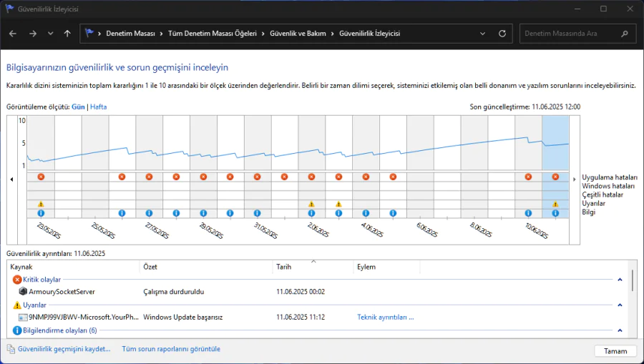Click the blue info icon for 23.05.2025
644x364 pixels.
(41, 213)
